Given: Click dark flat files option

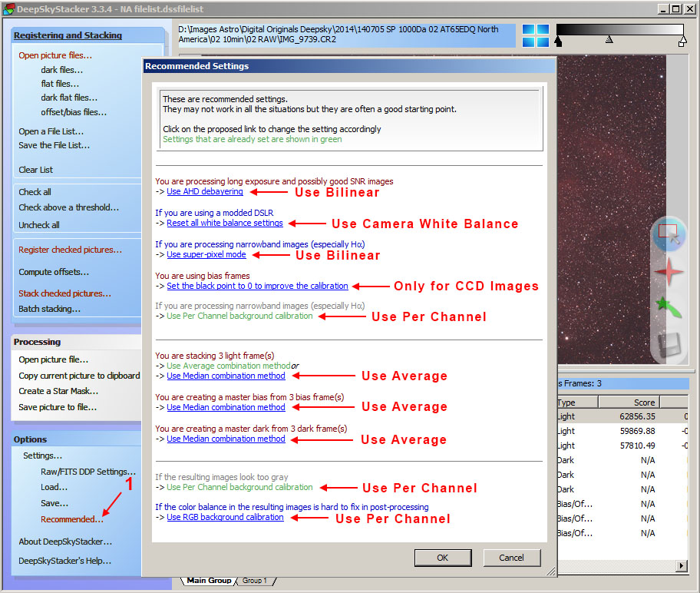Looking at the screenshot, I should (69, 98).
